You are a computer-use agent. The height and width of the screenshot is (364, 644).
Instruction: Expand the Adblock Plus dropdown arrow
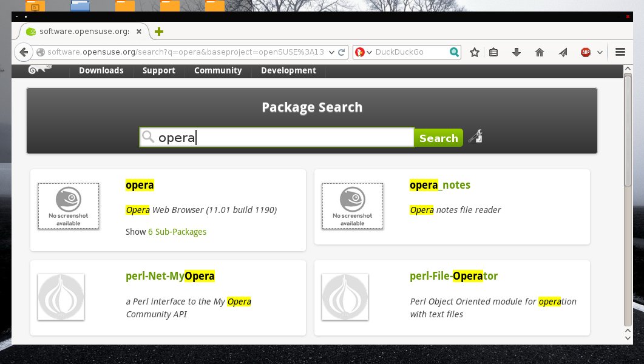tap(600, 52)
